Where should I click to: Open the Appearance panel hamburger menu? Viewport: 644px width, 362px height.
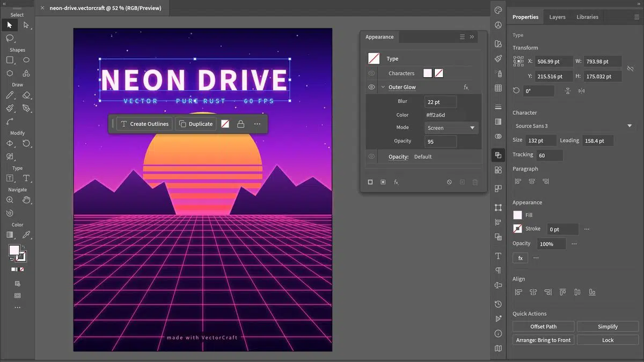[x=462, y=37]
